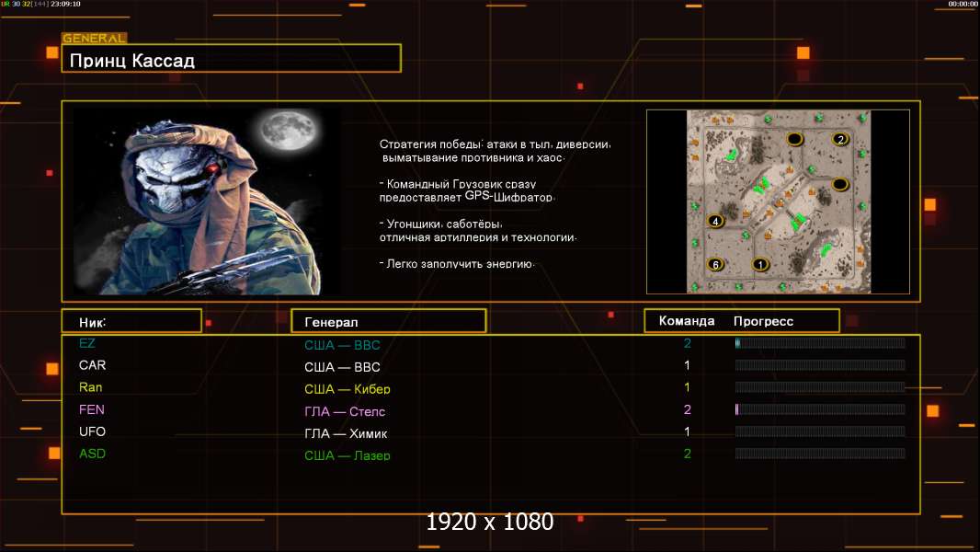This screenshot has width=980, height=552.
Task: Click the empty start marker left of marker 2
Action: coord(794,139)
